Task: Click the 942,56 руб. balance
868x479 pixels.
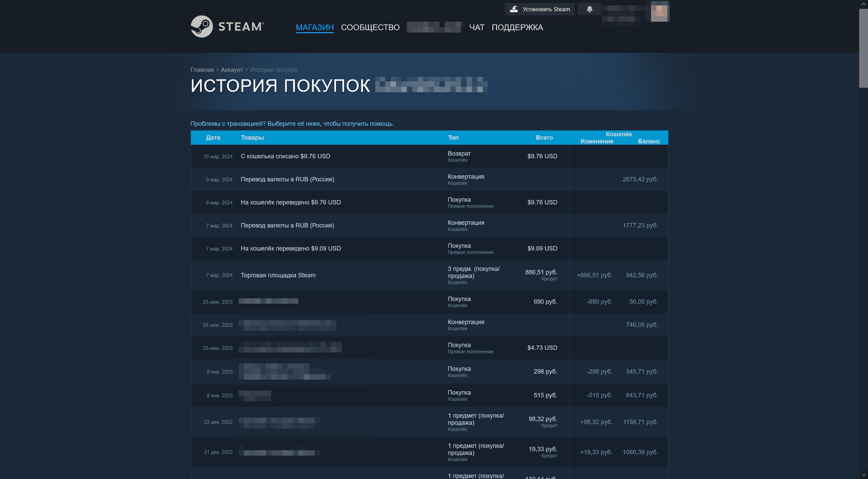Action: tap(642, 275)
